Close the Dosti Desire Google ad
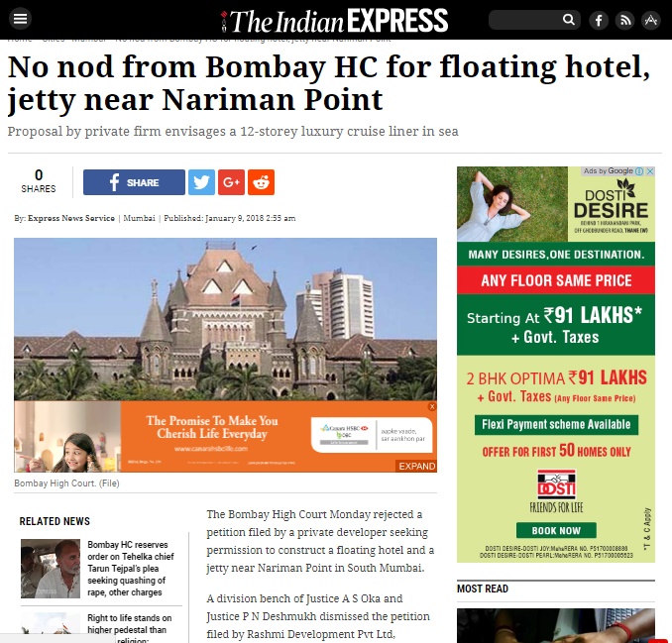The image size is (672, 643). (x=650, y=171)
